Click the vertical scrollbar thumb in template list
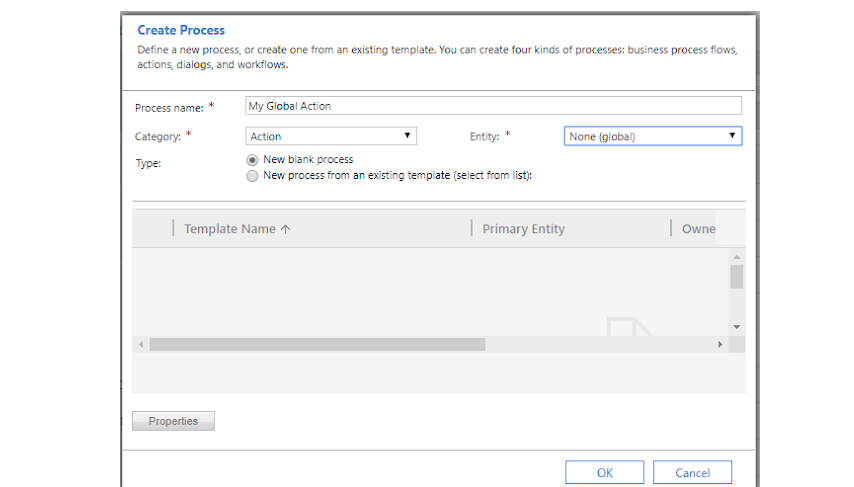 pos(736,276)
